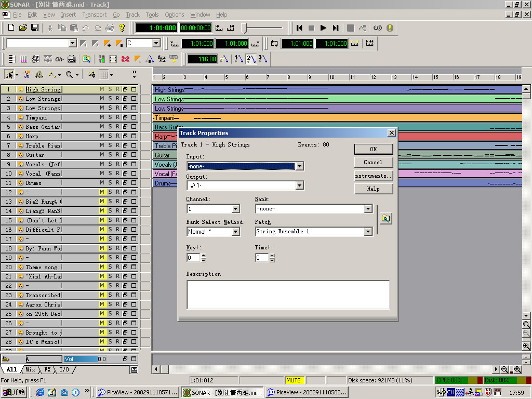Jump to end of song
Screen dimensions: 532x399
coord(335,28)
